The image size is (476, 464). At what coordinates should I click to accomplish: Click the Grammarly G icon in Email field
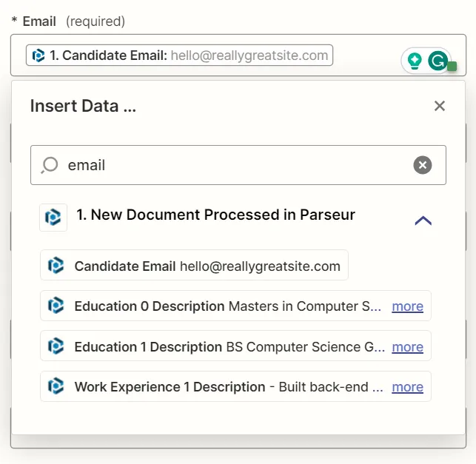click(x=438, y=61)
